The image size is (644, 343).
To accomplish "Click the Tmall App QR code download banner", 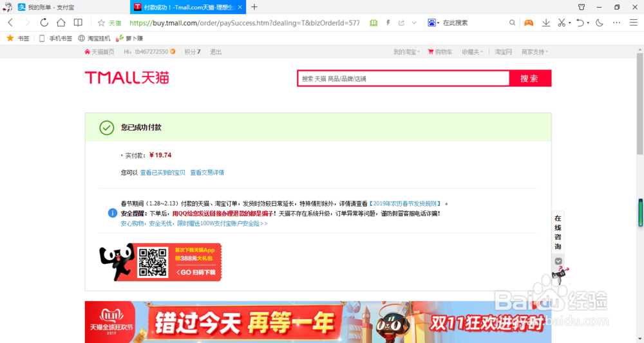I will click(x=160, y=262).
